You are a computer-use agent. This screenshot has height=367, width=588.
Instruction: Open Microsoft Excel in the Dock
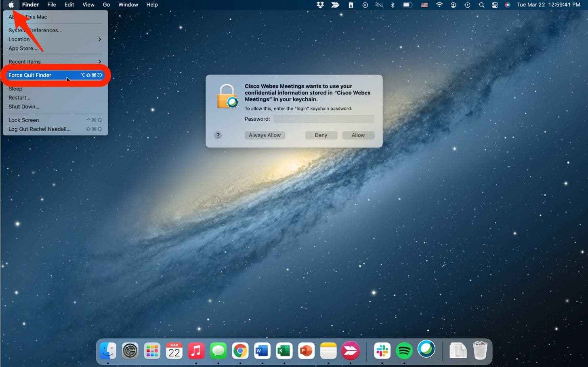[284, 351]
